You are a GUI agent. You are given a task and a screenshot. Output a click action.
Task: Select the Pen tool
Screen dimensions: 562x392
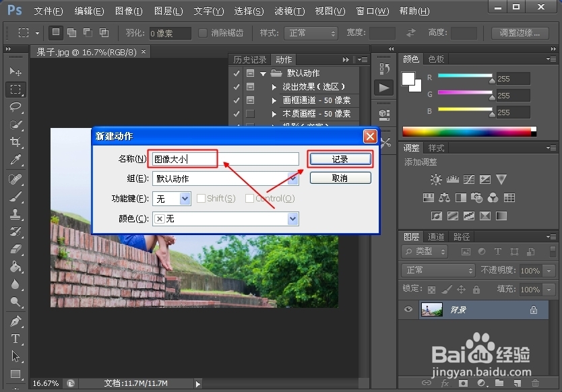(x=15, y=321)
